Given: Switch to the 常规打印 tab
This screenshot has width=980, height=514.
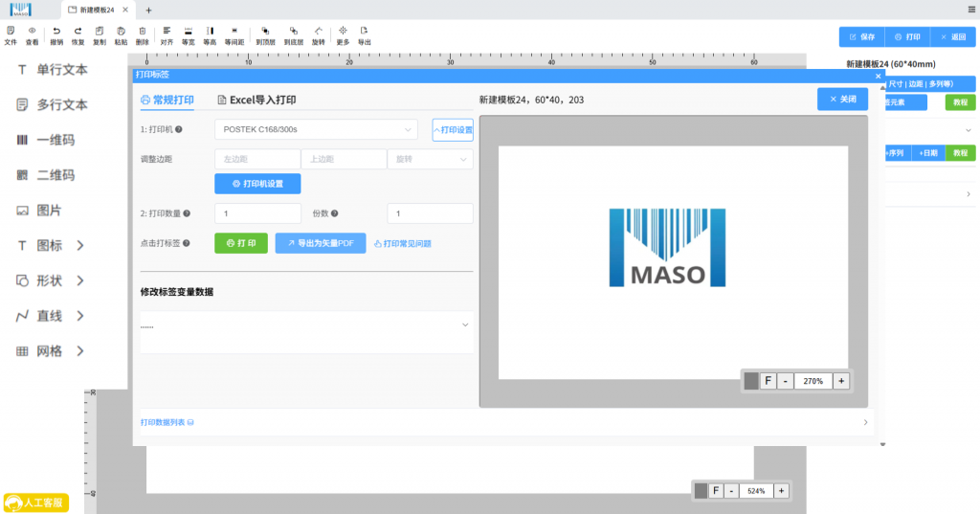Looking at the screenshot, I should click(x=167, y=101).
